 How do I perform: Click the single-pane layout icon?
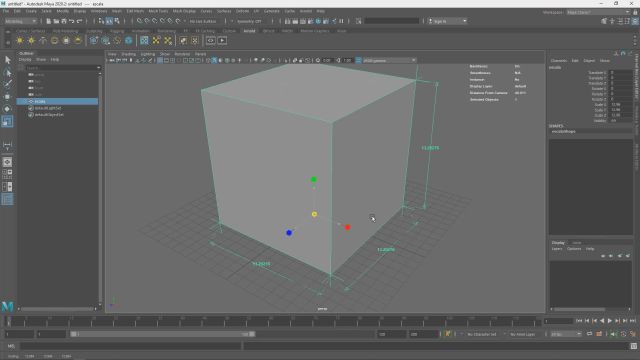pos(7,162)
